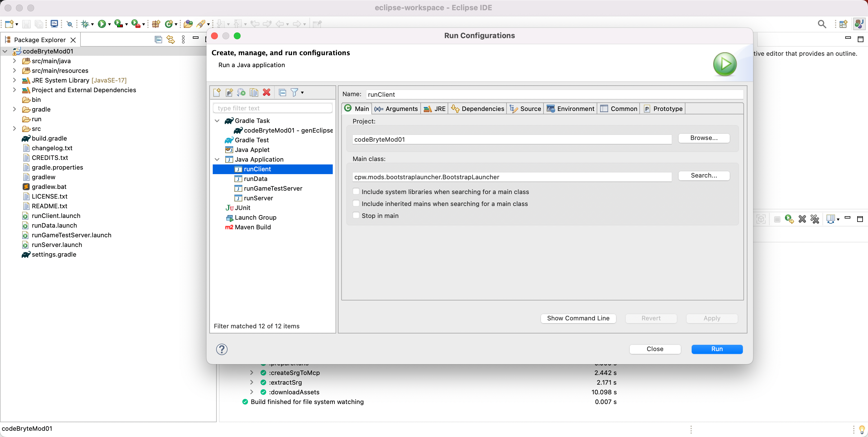
Task: Collapse the Gradle Task tree node
Action: tap(217, 121)
